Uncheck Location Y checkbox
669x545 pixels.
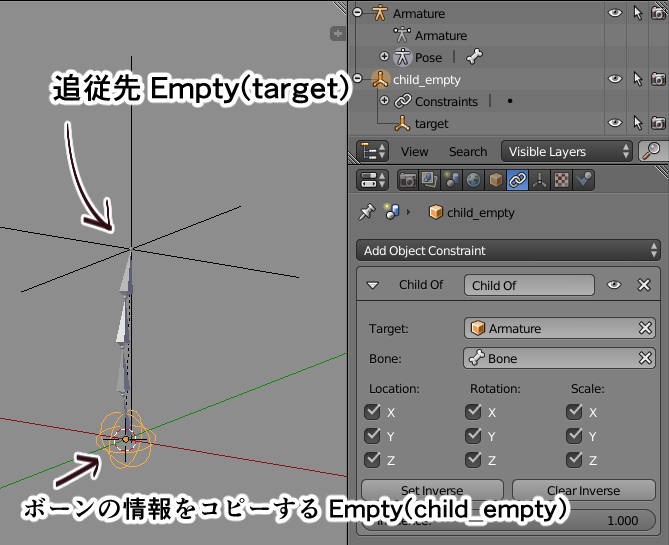(x=372, y=436)
